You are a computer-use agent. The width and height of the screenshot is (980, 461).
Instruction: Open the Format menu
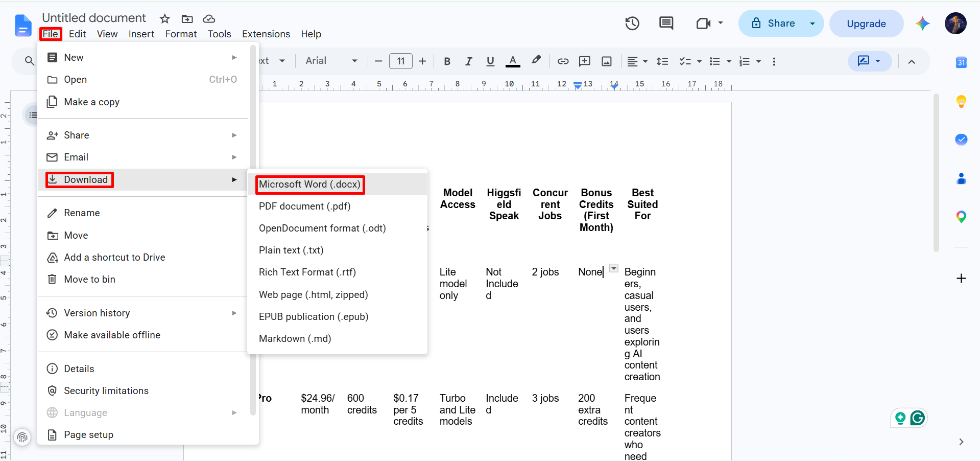[181, 34]
